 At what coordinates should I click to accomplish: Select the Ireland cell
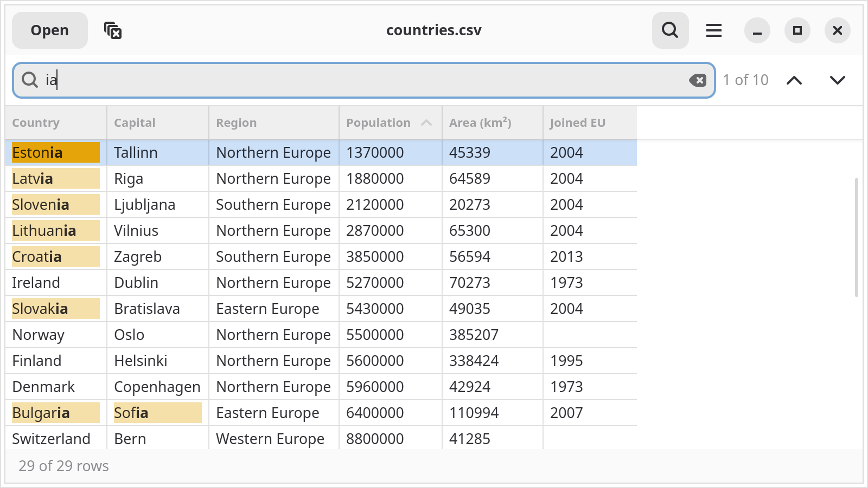(x=56, y=282)
